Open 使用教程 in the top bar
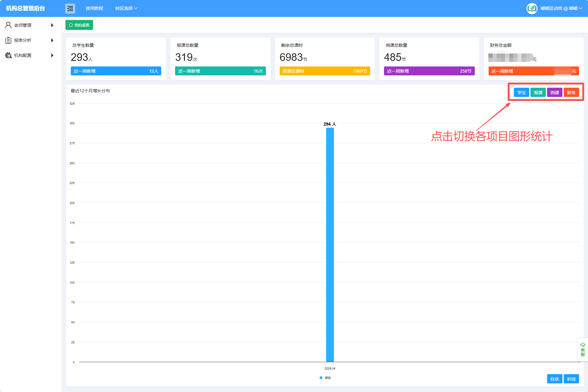588x392 pixels. click(x=94, y=8)
